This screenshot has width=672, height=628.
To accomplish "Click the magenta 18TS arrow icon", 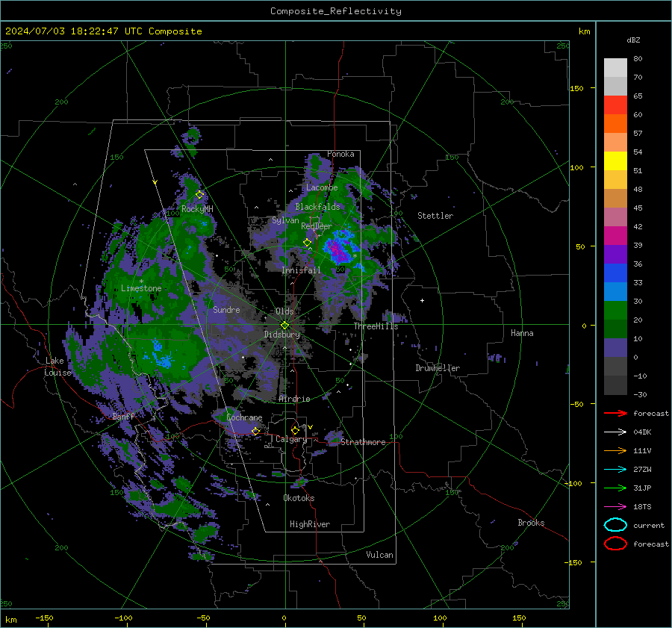I will click(615, 507).
